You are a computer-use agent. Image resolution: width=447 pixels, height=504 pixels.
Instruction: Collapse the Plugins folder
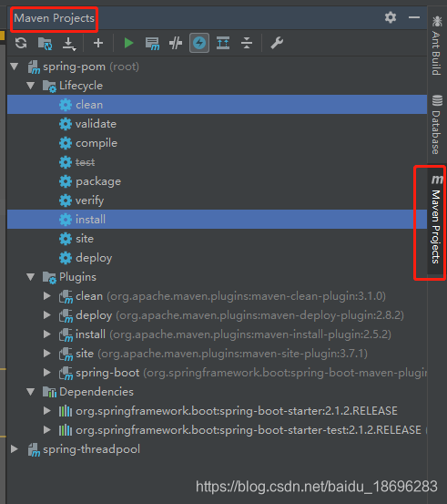click(x=31, y=277)
